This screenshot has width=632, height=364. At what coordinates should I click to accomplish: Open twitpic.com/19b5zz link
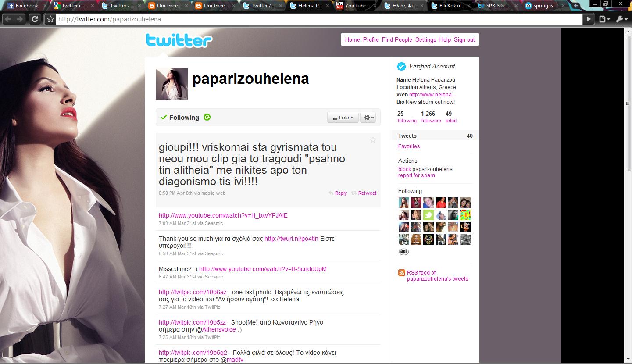pyautogui.click(x=192, y=322)
